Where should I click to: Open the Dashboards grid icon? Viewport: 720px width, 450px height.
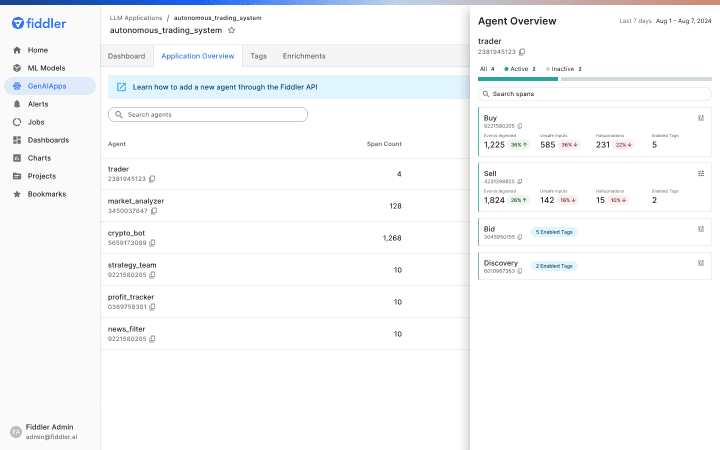[x=17, y=140]
